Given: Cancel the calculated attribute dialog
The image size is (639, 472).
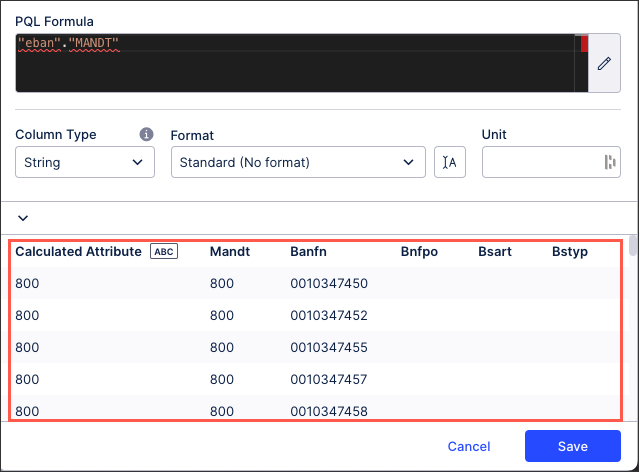Looking at the screenshot, I should pyautogui.click(x=469, y=446).
